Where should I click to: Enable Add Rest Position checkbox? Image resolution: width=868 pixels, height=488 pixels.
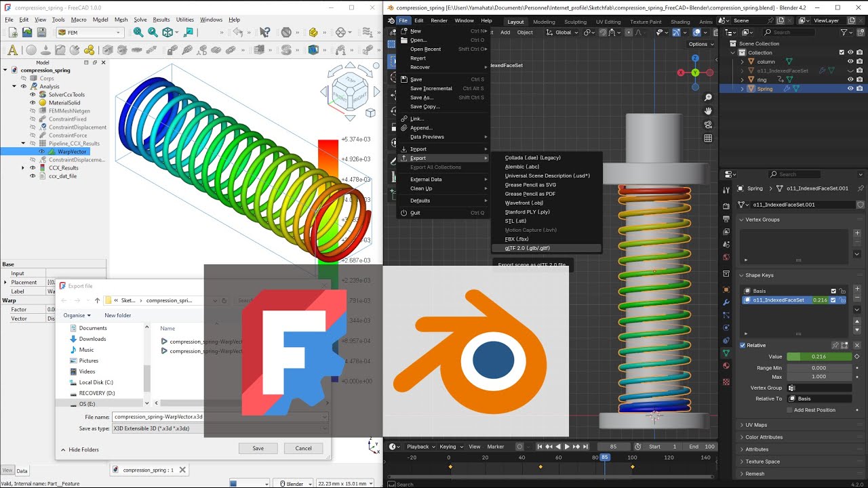point(790,410)
